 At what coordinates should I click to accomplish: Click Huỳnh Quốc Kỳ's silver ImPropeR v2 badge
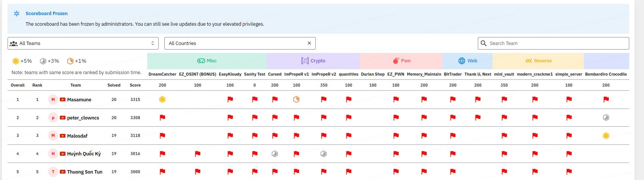tap(324, 154)
